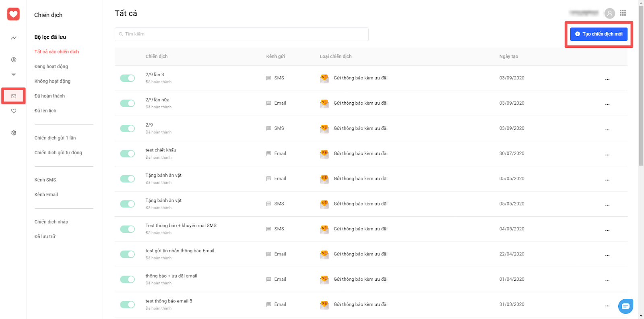Select Chiến dịch gửi 1 lần filter
Screen dimensions: 644x319
(55, 138)
